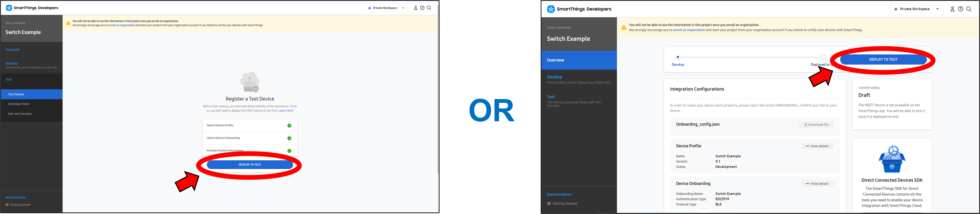Click SmartThings logo in right screenshot
Screen dimensions: 980x214
(551, 9)
